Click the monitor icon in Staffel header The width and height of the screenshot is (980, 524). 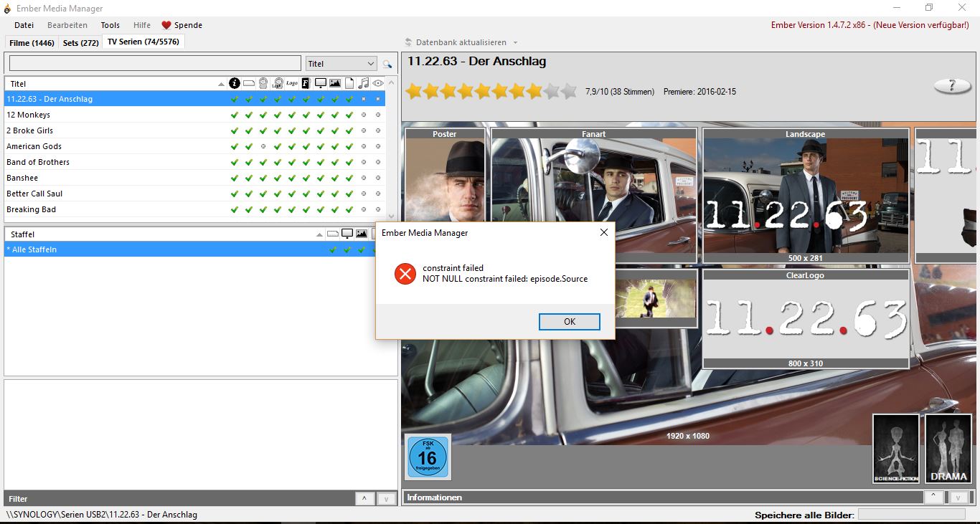[347, 234]
